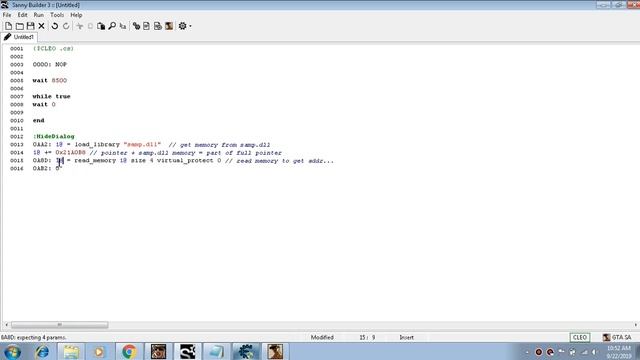Paste from clipboard using the toolbar icon

[x=101, y=26]
